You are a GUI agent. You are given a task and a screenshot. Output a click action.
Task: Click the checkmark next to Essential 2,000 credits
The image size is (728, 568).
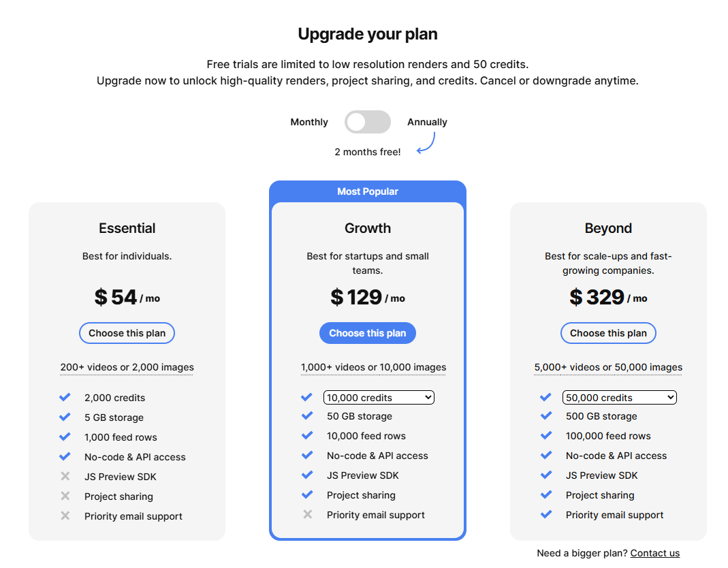[65, 397]
